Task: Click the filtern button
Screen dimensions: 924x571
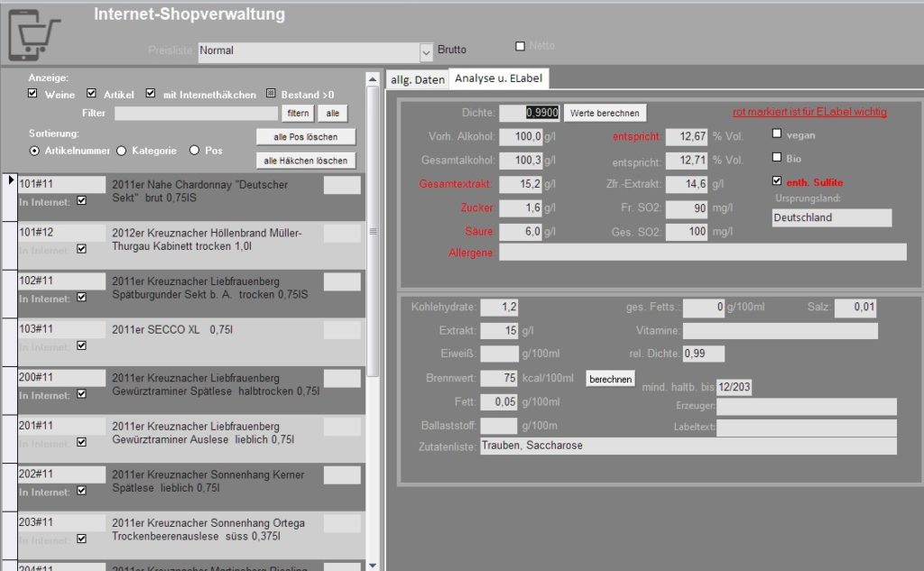Action: tap(298, 114)
